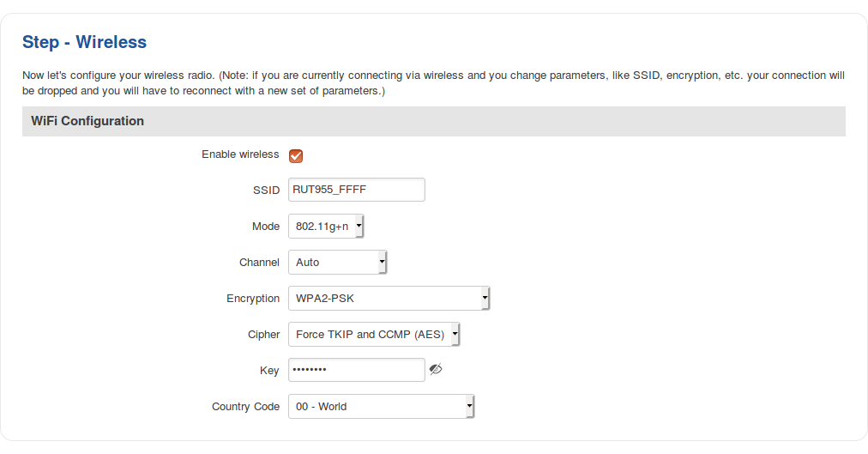The height and width of the screenshot is (454, 868).
Task: Click the "Step - Wireless" heading
Action: coord(84,42)
